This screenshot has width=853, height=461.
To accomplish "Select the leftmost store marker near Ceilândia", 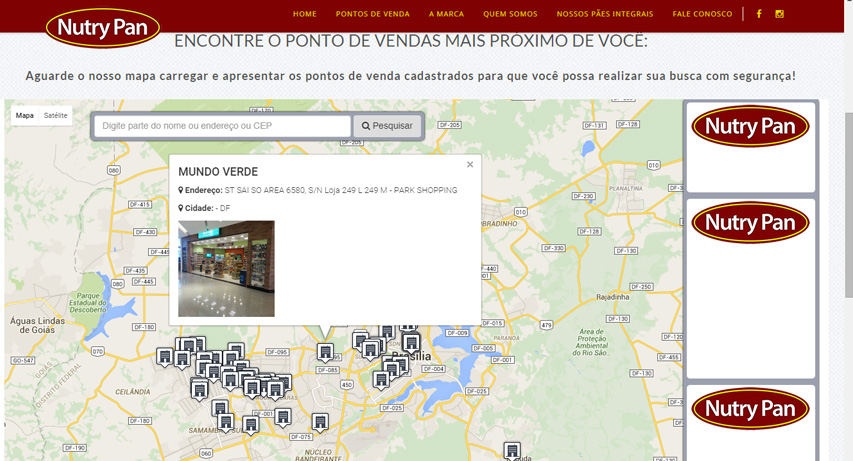I will [164, 358].
